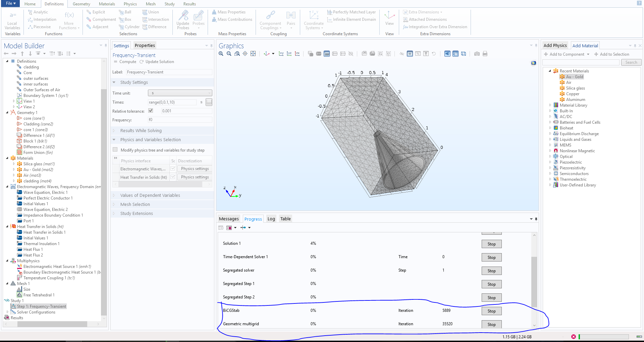Click the Zoom Extents icon in Graphics toolbar

point(253,54)
